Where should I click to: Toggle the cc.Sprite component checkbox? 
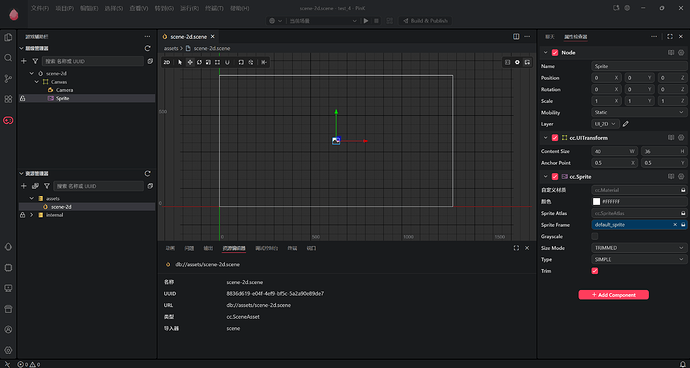click(555, 177)
